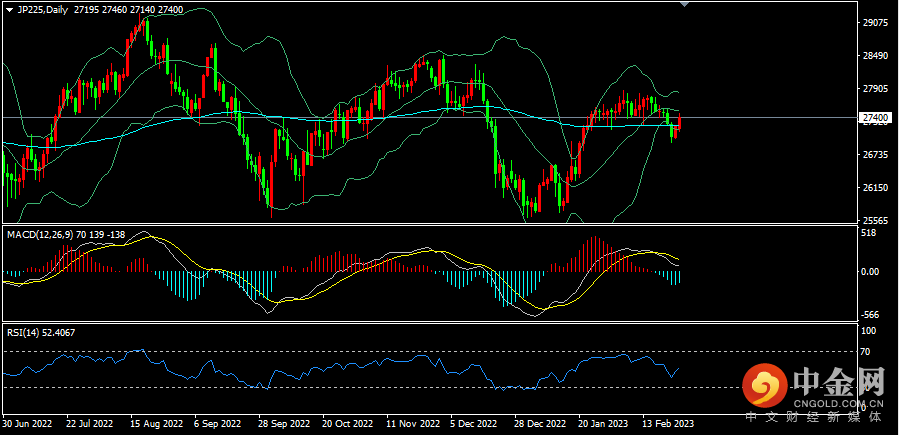
Task: Click the 25565 price axis label
Action: pyautogui.click(x=875, y=220)
